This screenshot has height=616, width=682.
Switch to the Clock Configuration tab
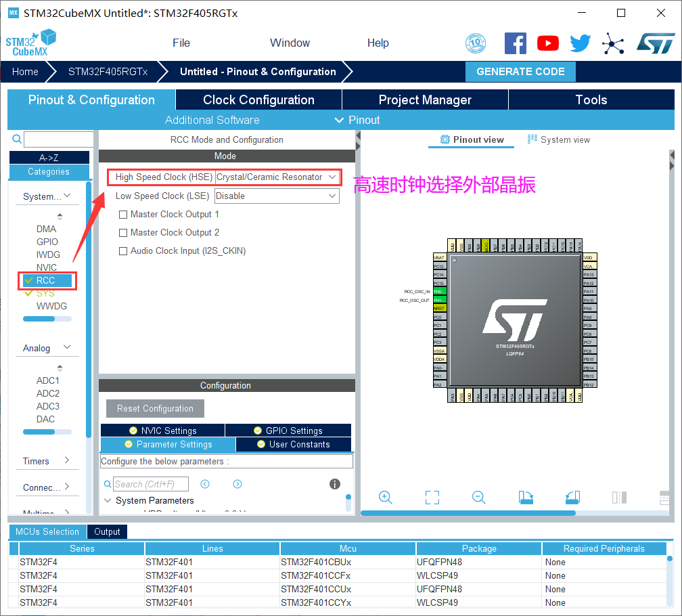(x=258, y=100)
